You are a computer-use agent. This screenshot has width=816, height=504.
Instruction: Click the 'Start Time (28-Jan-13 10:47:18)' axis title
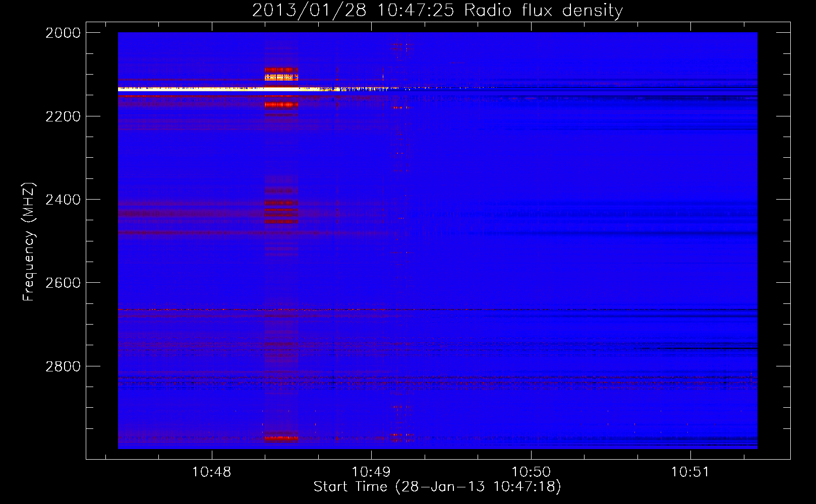tap(437, 487)
